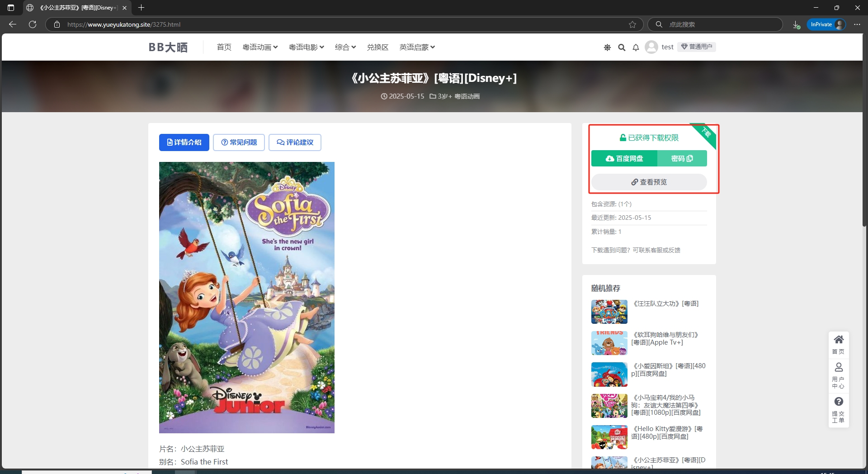The width and height of the screenshot is (868, 474).
Task: Open browser downloads icon
Action: point(797,24)
